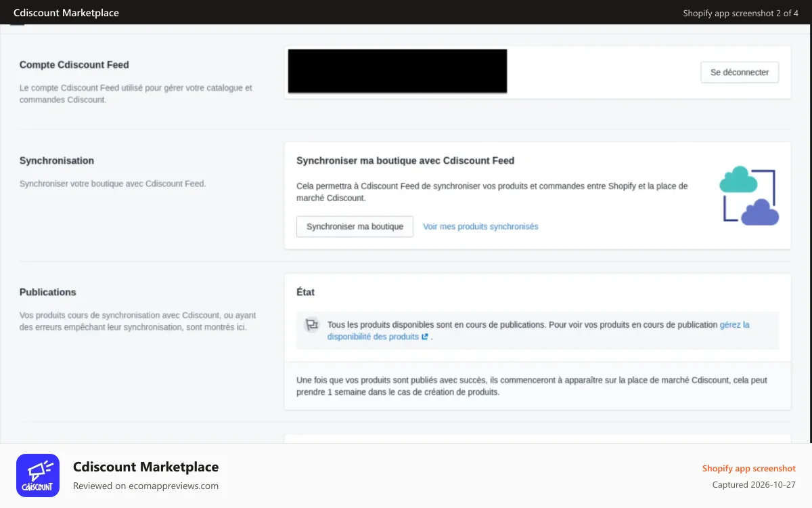Click the Se déconnecter button
812x508 pixels.
(x=740, y=72)
